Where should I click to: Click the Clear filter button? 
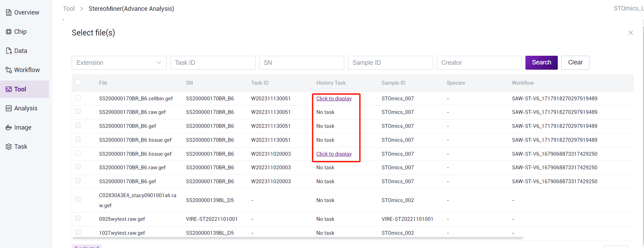coord(575,63)
